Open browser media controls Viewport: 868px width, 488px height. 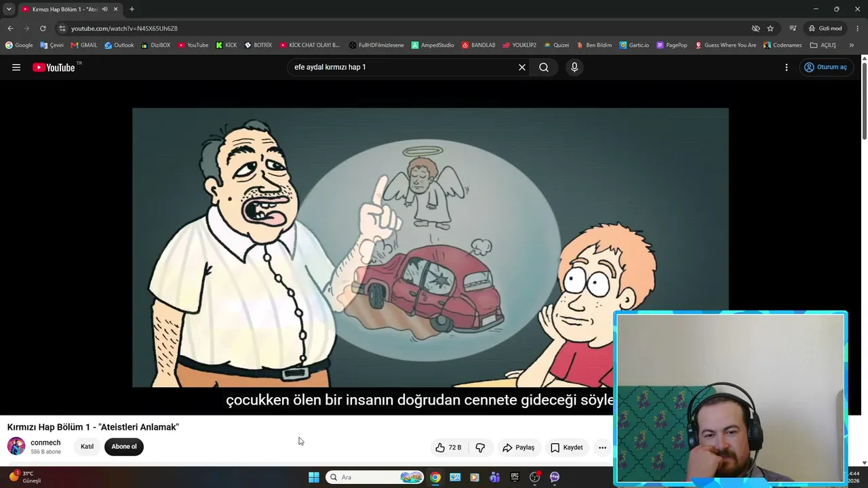pyautogui.click(x=793, y=28)
